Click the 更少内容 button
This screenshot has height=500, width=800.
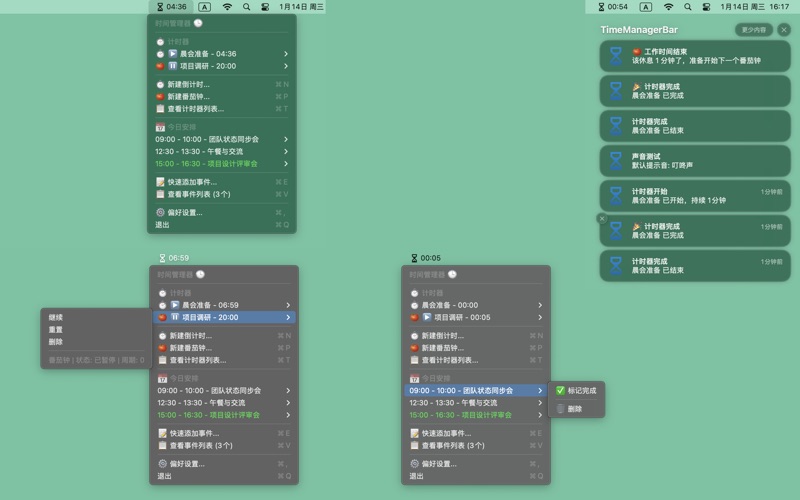[x=754, y=30]
